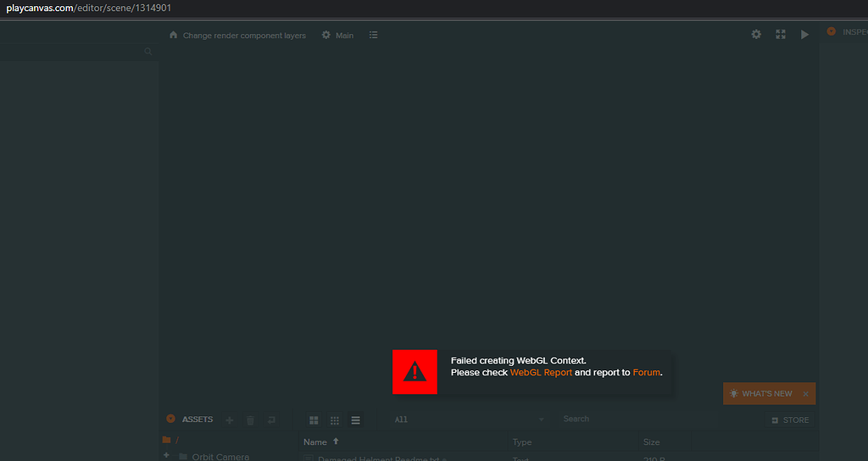The height and width of the screenshot is (461, 868).
Task: Click the home icon in the viewport header
Action: [x=173, y=35]
